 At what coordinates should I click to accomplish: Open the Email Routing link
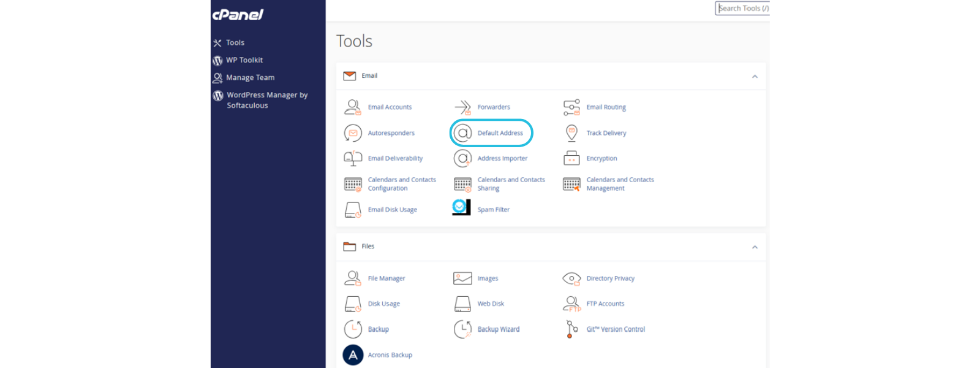(606, 107)
